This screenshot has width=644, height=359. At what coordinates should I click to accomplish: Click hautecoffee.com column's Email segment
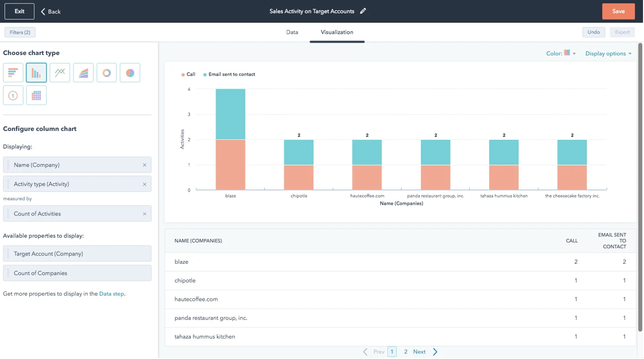(x=367, y=152)
